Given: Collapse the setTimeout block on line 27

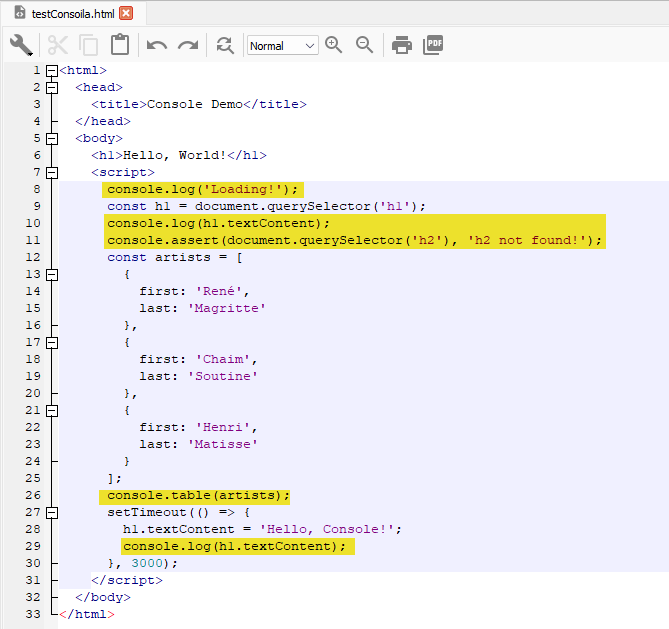Looking at the screenshot, I should [52, 512].
